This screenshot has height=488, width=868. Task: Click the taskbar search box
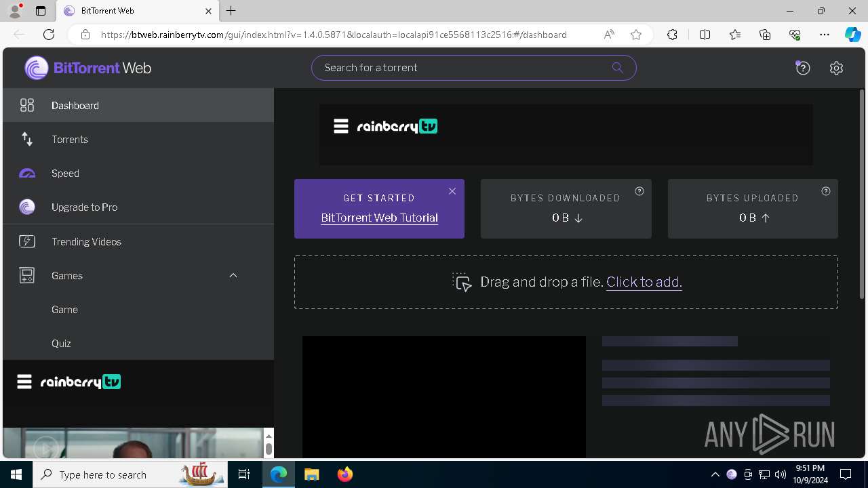(x=129, y=474)
